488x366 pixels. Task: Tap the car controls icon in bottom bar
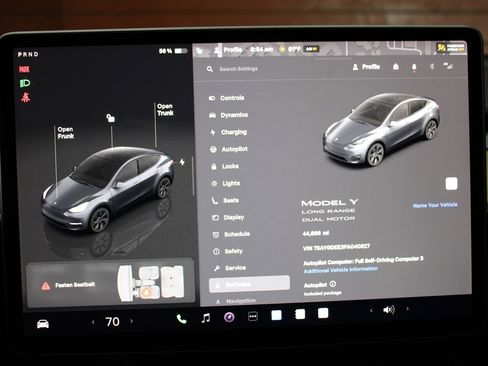43,324
